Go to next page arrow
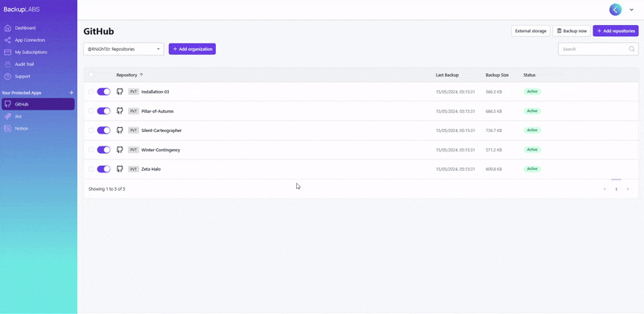This screenshot has height=314, width=644. coord(628,189)
